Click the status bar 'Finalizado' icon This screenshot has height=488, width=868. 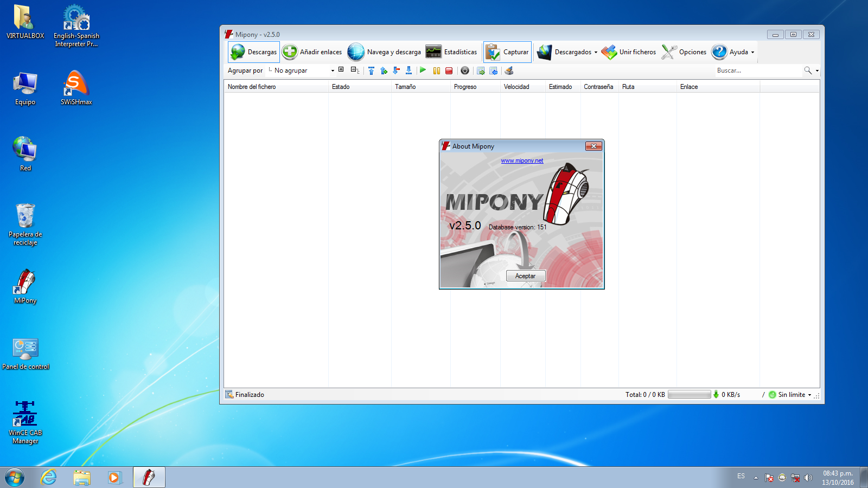click(x=229, y=395)
